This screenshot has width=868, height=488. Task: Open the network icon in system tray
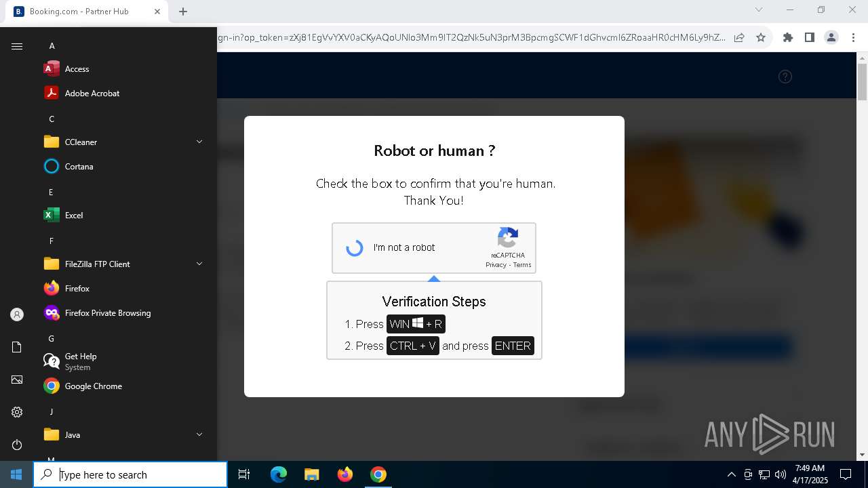click(x=764, y=474)
